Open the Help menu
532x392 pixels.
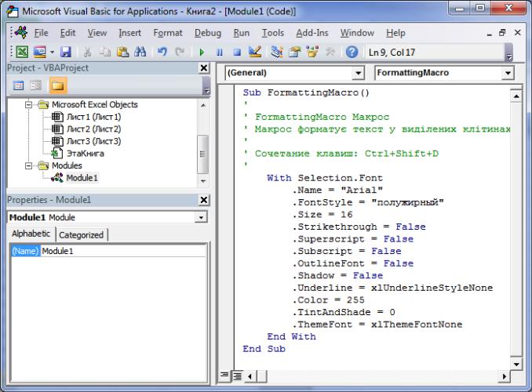(395, 33)
